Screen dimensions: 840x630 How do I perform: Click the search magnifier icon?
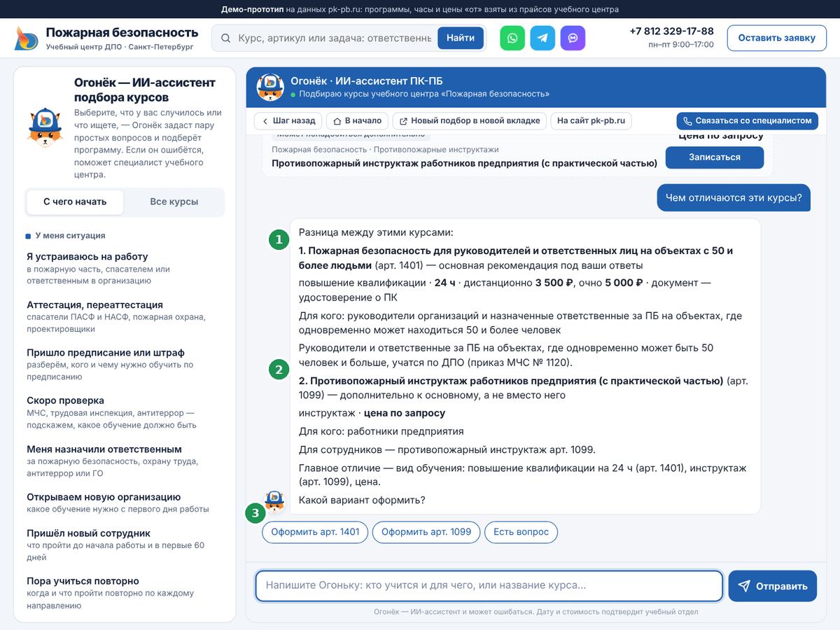click(x=226, y=38)
